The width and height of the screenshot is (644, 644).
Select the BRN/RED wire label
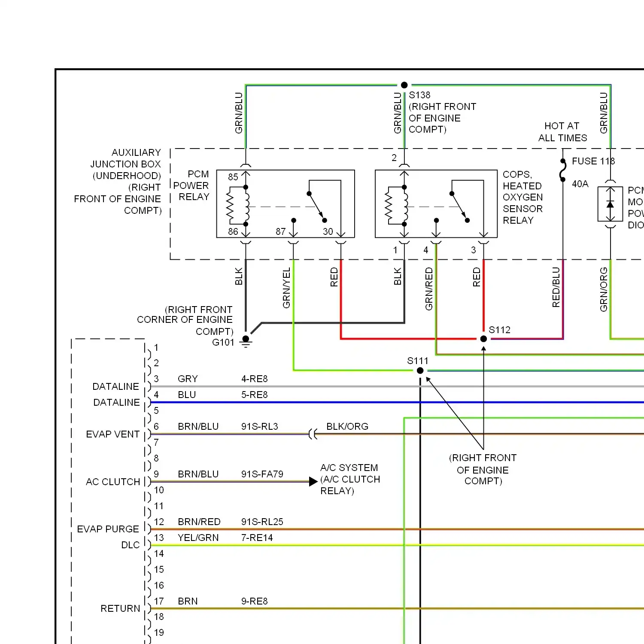coord(199,522)
